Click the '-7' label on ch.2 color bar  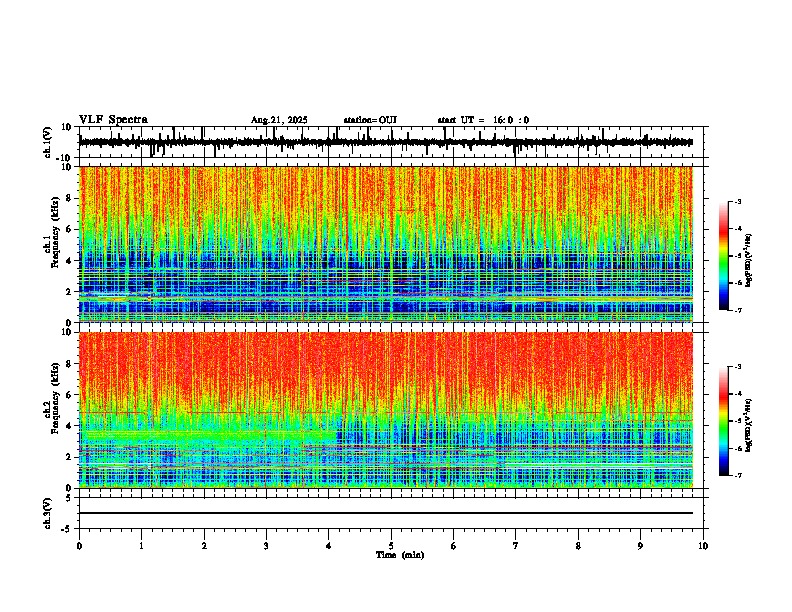(x=738, y=476)
